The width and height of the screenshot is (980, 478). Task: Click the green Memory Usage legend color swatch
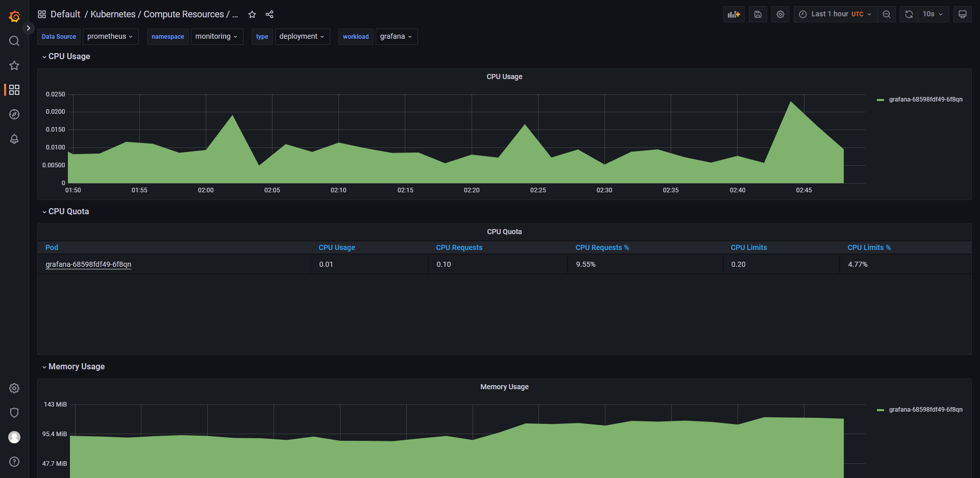click(880, 410)
